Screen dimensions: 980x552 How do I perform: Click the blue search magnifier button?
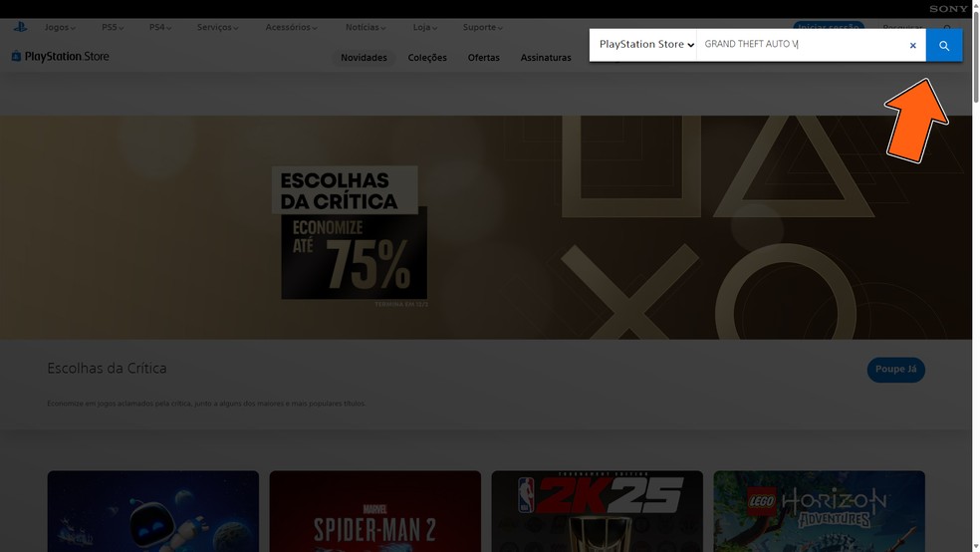944,45
